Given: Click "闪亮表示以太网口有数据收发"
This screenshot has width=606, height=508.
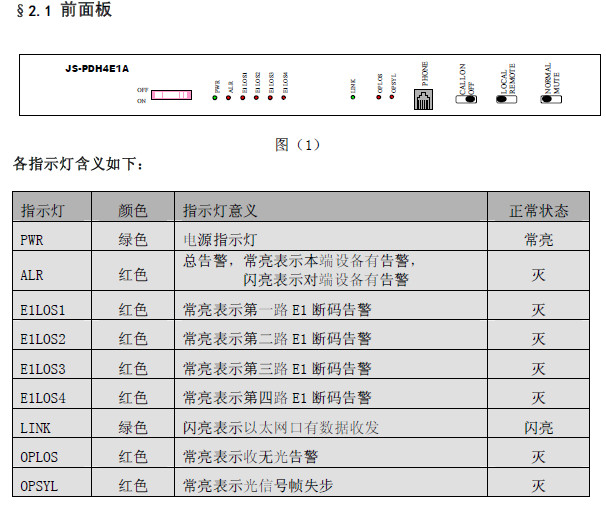Looking at the screenshot, I should tap(281, 428).
